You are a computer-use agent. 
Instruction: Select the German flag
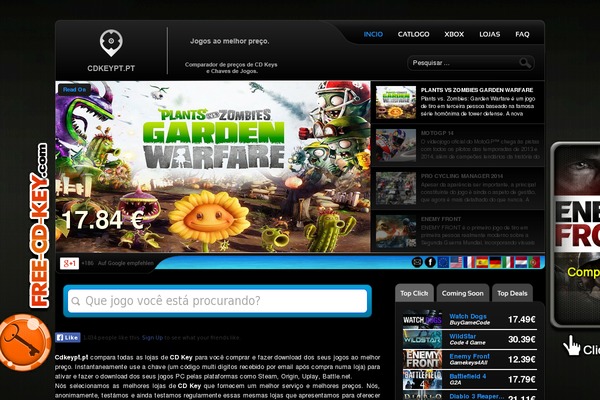click(x=495, y=262)
